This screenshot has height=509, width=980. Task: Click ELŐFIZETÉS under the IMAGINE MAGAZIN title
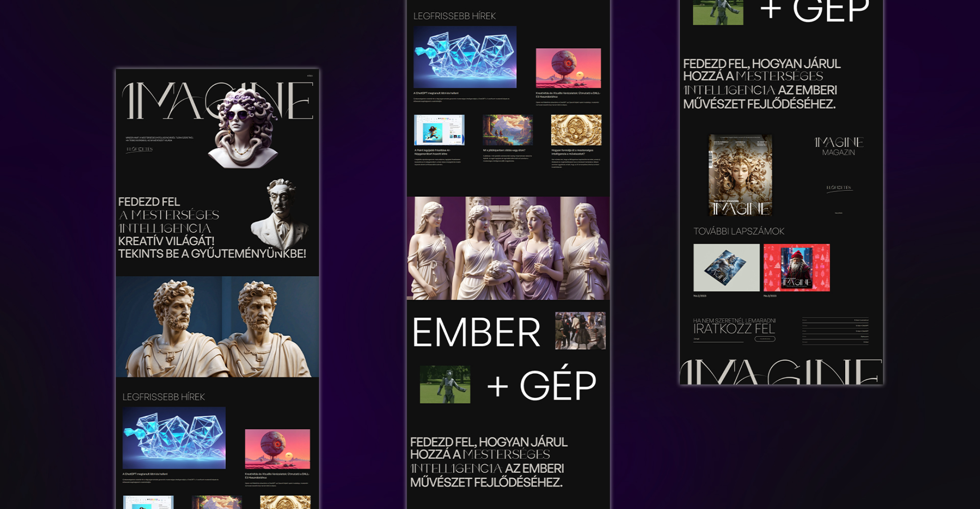(x=839, y=188)
